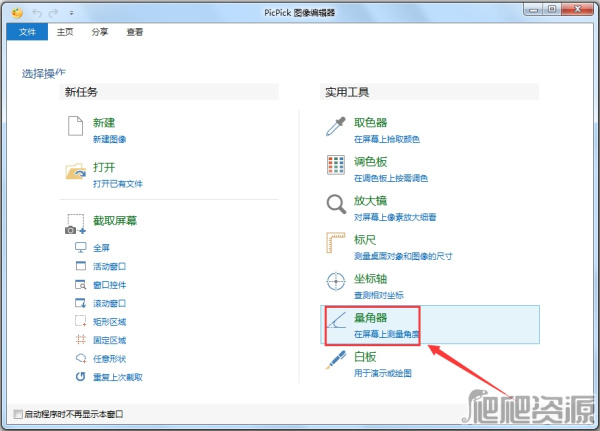Switch to the 分享 tab
This screenshot has width=600, height=431.
click(100, 32)
